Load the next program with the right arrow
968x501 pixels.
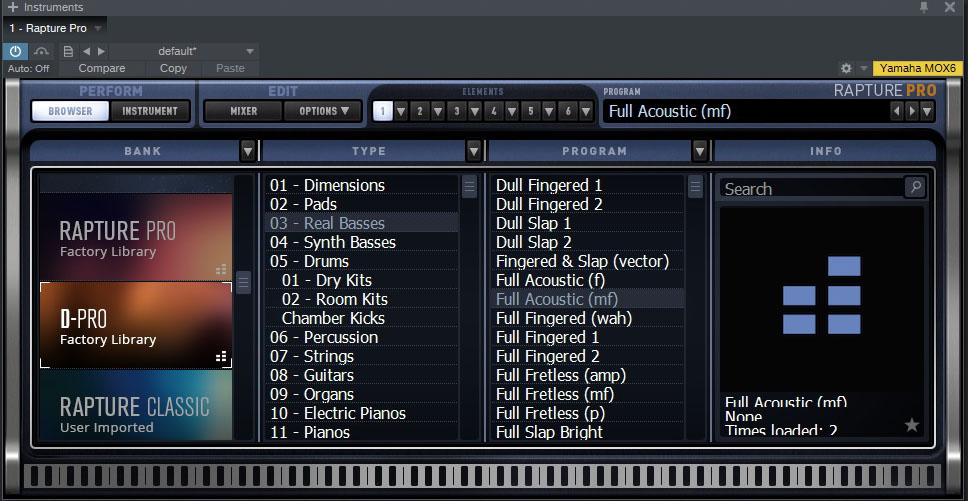(x=912, y=112)
